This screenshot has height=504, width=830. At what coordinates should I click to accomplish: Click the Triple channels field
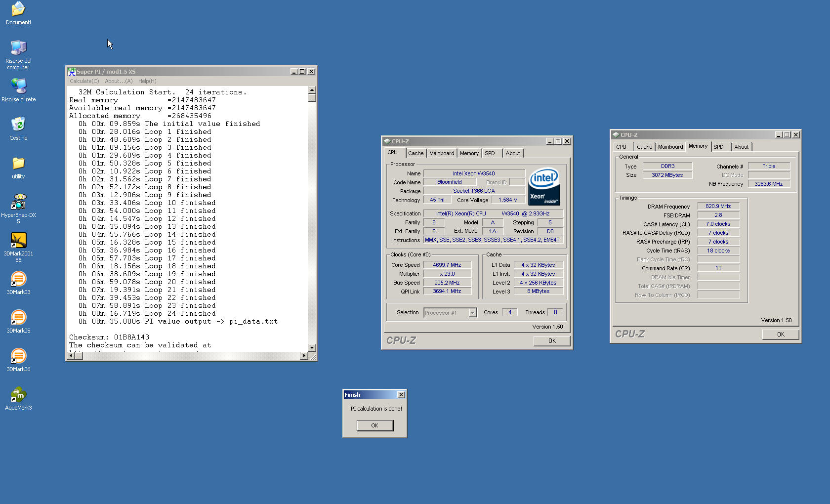point(769,166)
